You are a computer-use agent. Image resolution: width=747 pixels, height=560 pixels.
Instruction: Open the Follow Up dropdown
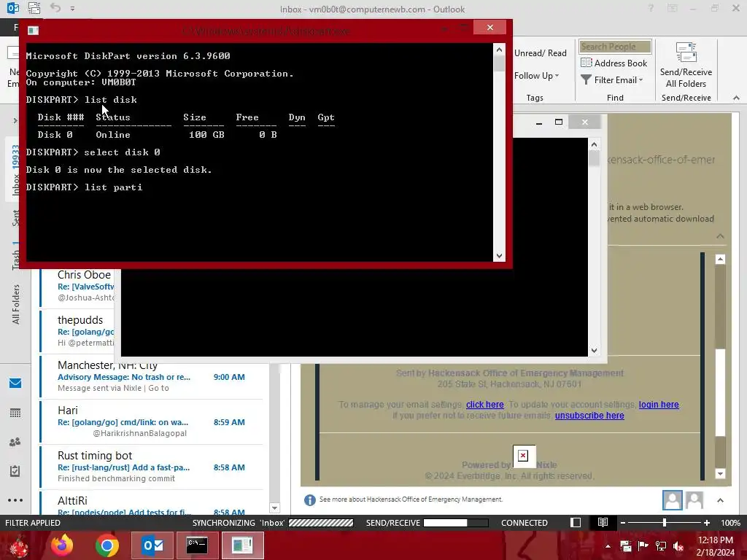(x=536, y=76)
